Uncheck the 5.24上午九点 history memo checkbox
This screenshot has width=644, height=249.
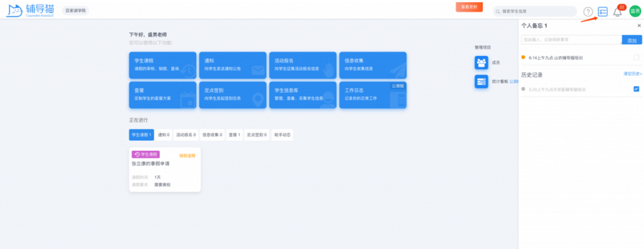[636, 89]
